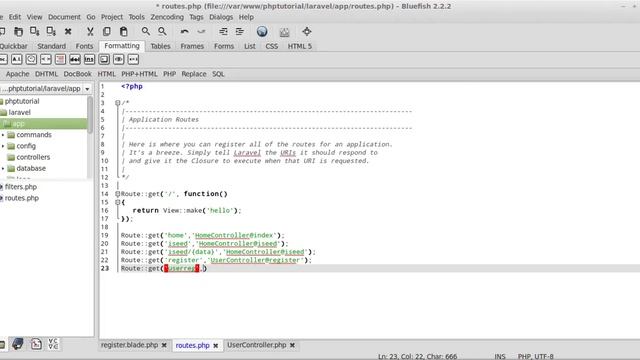Close the UserController.php document tab
This screenshot has height=360, width=640.
(x=292, y=345)
